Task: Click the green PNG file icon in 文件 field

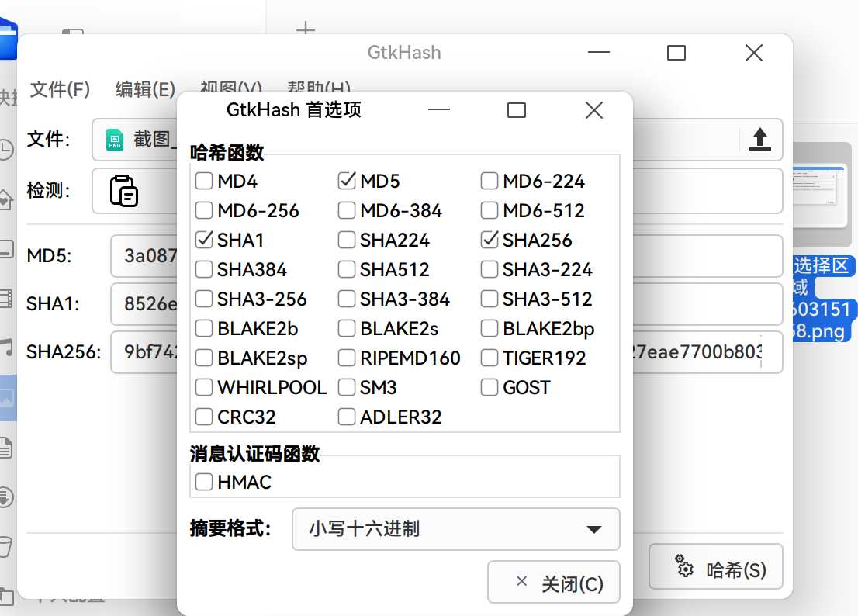Action: click(x=113, y=141)
